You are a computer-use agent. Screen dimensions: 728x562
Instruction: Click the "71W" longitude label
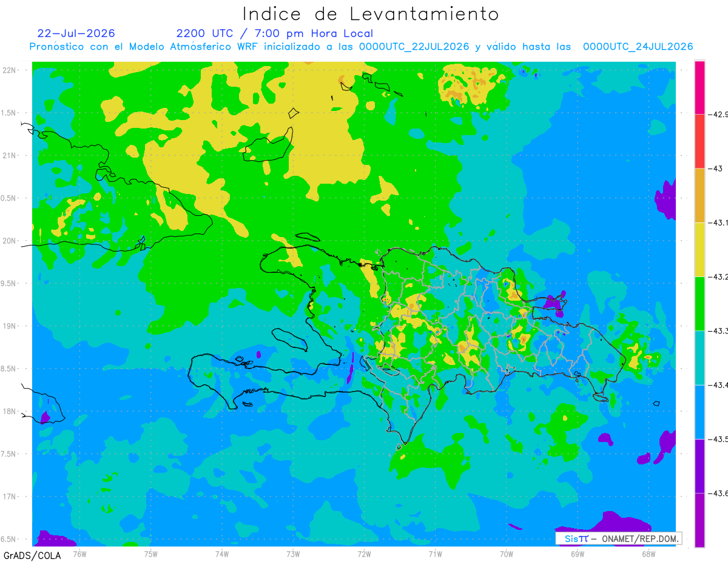click(435, 553)
